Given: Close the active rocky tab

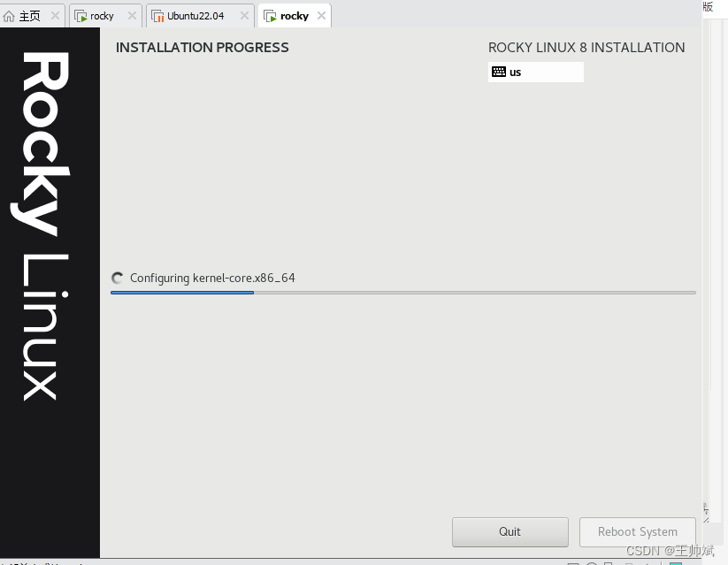Looking at the screenshot, I should 321,16.
